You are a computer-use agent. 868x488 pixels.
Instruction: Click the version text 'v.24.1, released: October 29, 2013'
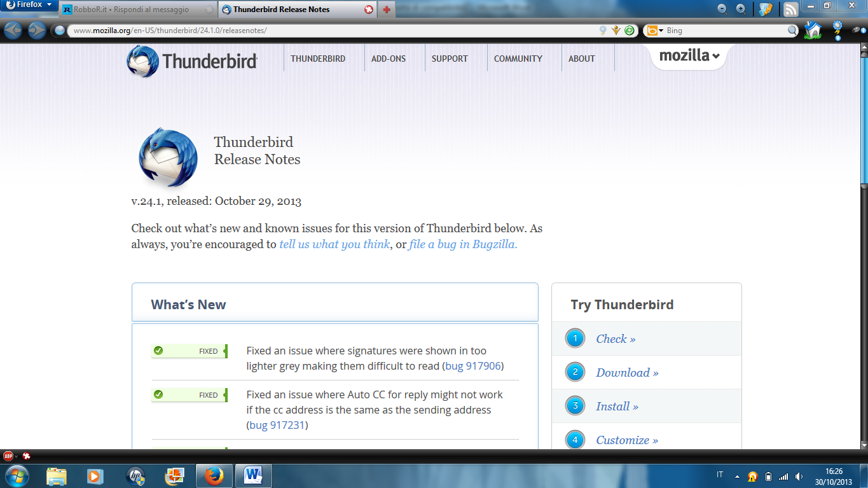point(216,201)
